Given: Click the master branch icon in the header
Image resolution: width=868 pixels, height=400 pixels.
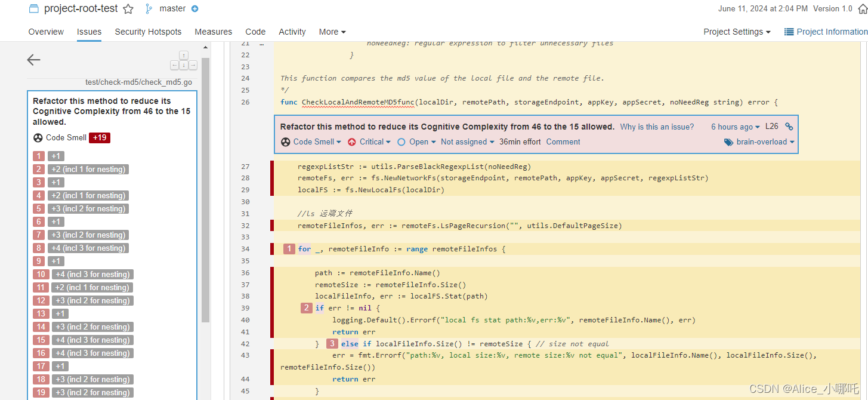Looking at the screenshot, I should 148,8.
